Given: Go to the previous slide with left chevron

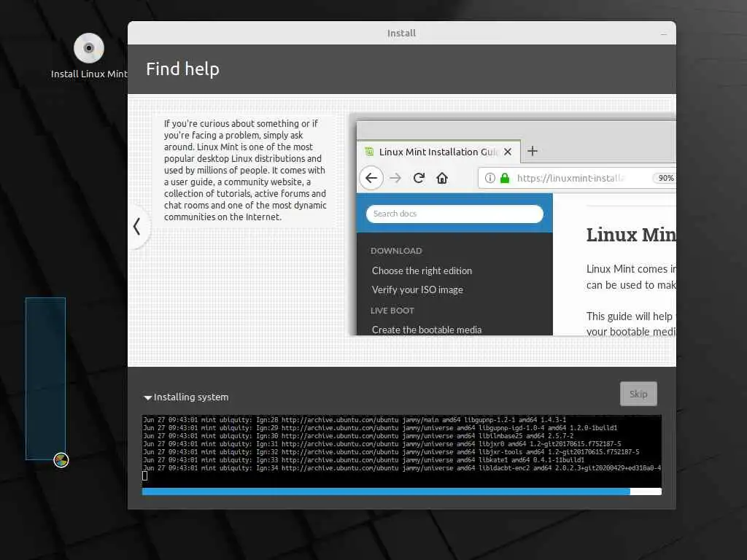Looking at the screenshot, I should 136,226.
